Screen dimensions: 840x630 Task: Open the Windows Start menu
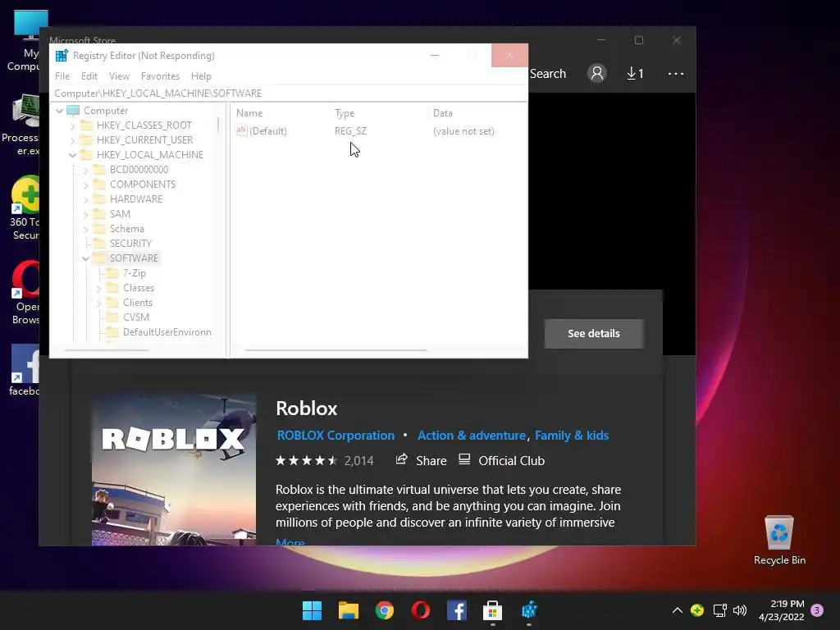tap(312, 610)
